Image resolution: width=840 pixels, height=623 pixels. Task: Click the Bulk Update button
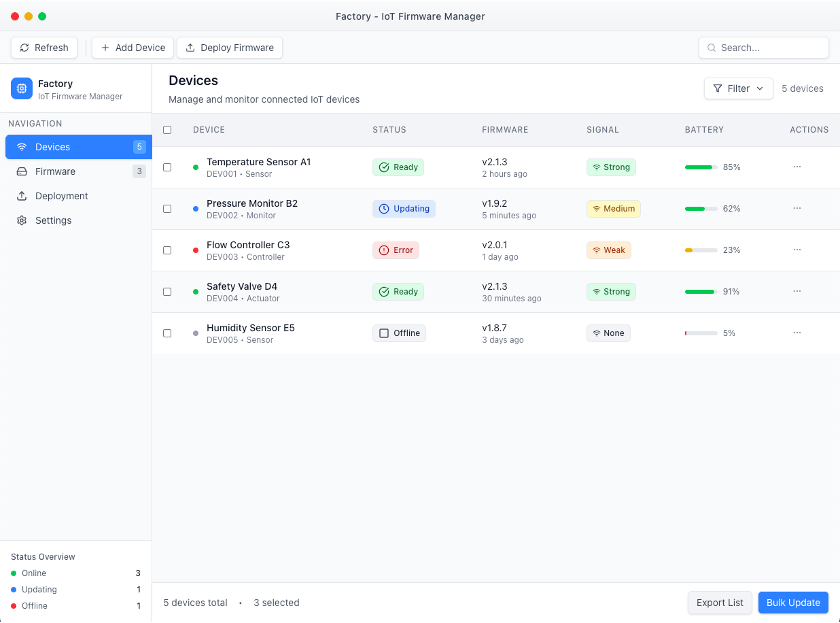pos(793,603)
